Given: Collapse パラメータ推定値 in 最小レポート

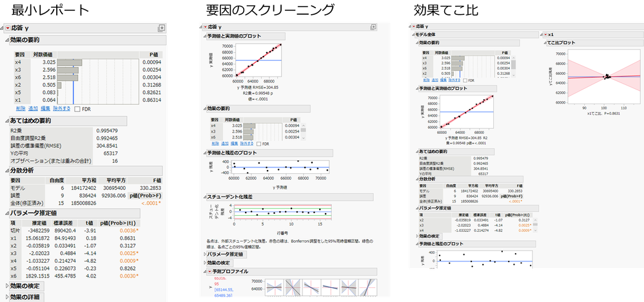Looking at the screenshot, I should coord(6,213).
